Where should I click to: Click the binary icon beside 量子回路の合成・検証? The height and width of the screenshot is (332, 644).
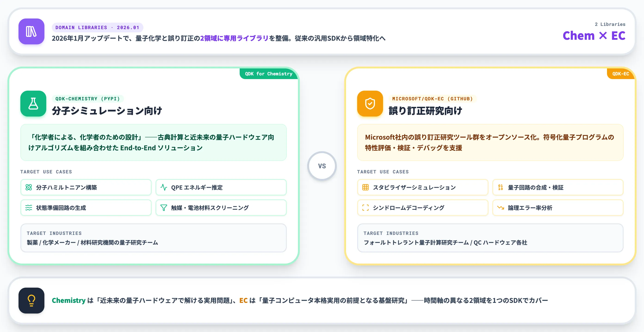(501, 187)
